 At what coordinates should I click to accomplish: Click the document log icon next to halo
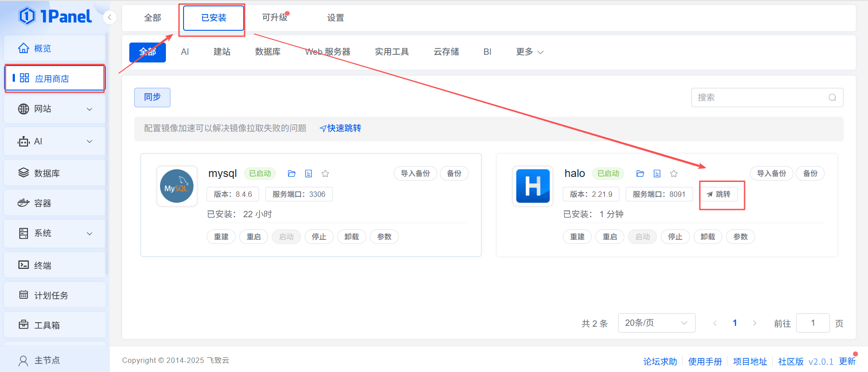tap(657, 174)
